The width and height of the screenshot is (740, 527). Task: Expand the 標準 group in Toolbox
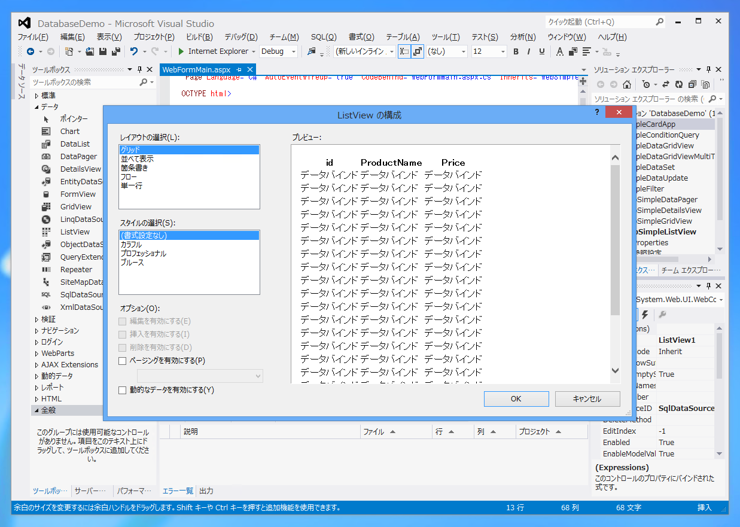(x=37, y=95)
